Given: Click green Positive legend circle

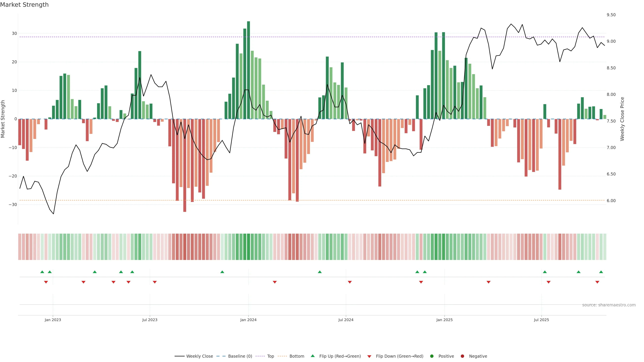Looking at the screenshot, I should [432, 356].
